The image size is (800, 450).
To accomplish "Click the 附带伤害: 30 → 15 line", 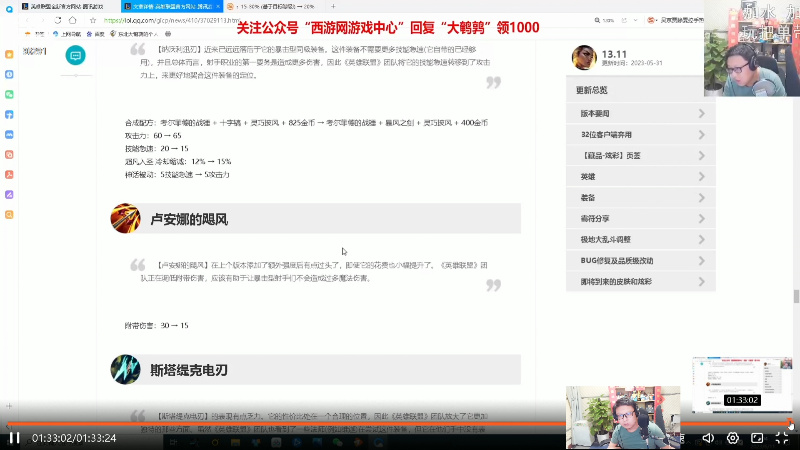I will [x=157, y=325].
